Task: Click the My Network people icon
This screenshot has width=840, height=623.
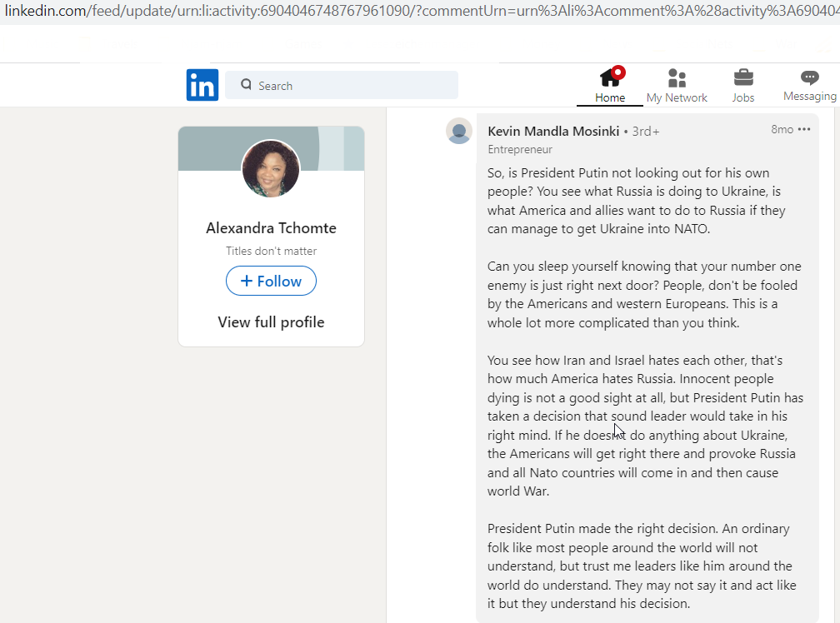Action: pyautogui.click(x=677, y=78)
